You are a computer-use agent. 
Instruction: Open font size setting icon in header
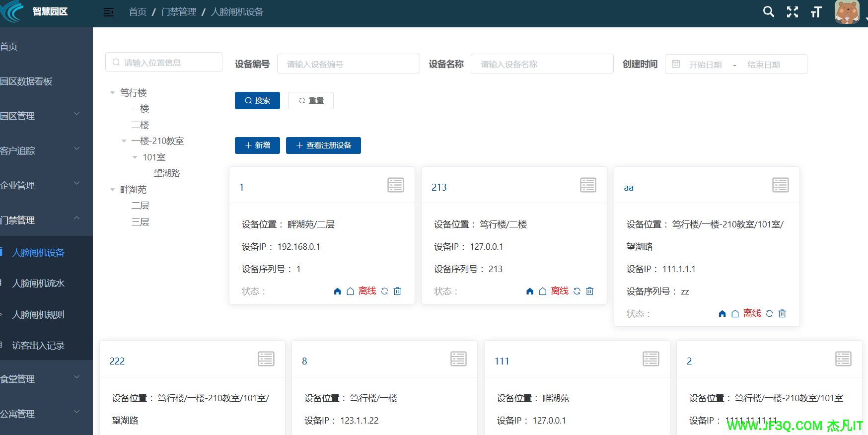[x=816, y=12]
